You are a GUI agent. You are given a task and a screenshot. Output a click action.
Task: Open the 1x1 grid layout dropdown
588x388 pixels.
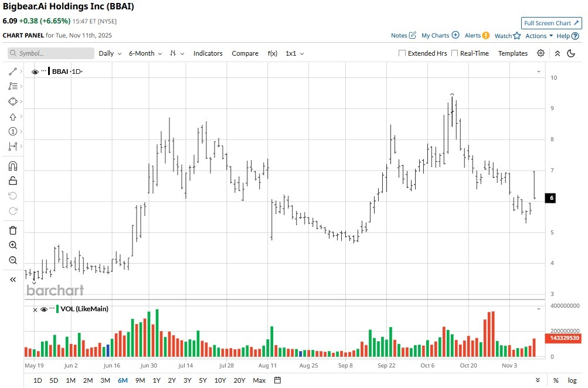tap(294, 53)
